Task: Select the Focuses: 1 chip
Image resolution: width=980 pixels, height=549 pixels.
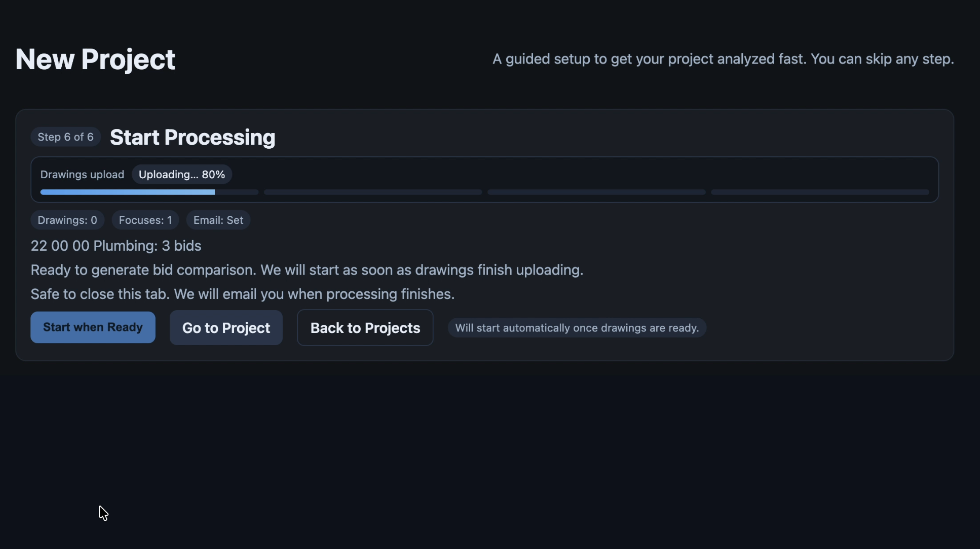Action: [x=145, y=220]
